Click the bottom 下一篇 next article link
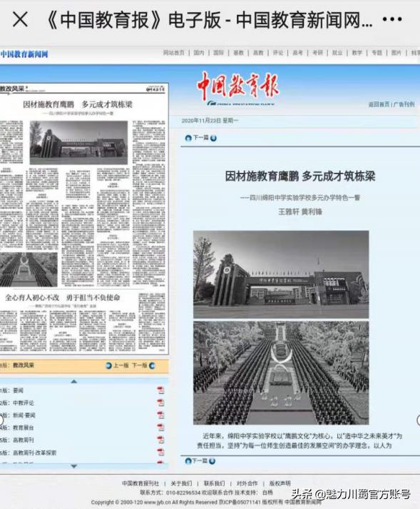Screen dimensions: 420x509 [200, 460]
